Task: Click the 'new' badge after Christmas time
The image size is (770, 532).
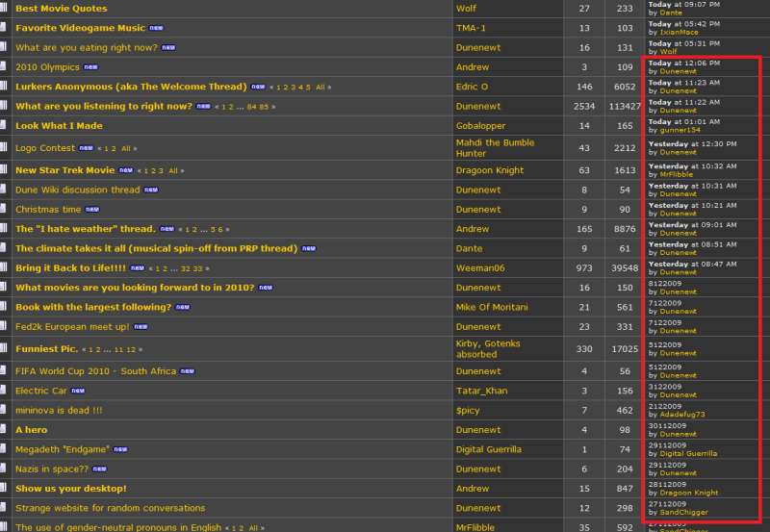Action: click(92, 209)
